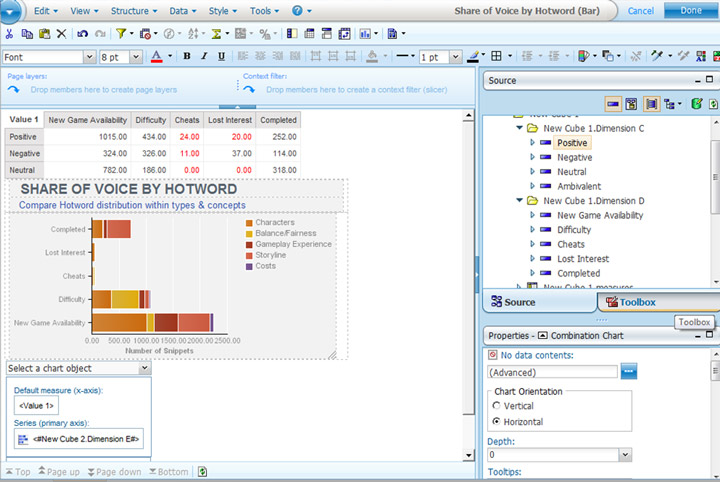The height and width of the screenshot is (482, 720).
Task: Toggle Underline formatting
Action: pyautogui.click(x=221, y=56)
